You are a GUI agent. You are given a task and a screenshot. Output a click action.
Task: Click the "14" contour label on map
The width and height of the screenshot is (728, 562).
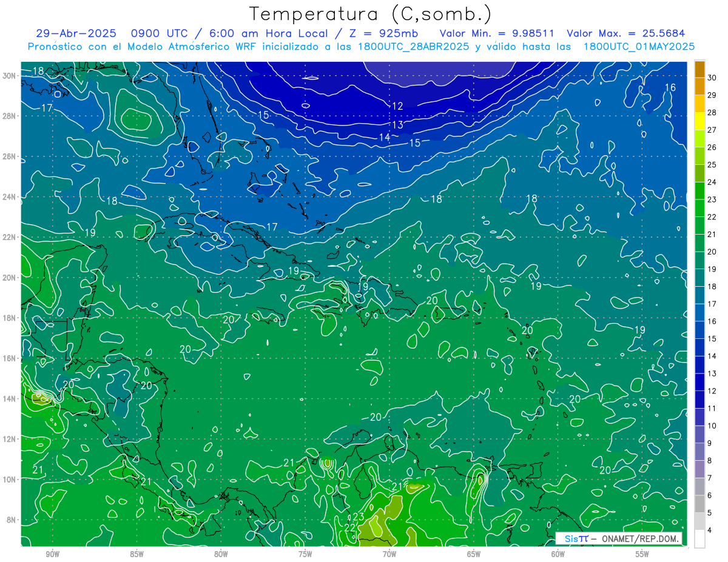[x=385, y=138]
